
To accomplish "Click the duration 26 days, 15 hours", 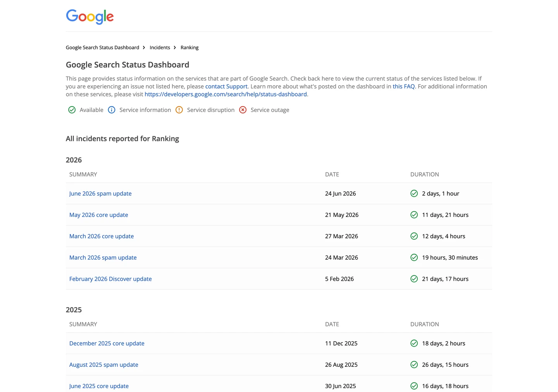I will click(x=445, y=365).
